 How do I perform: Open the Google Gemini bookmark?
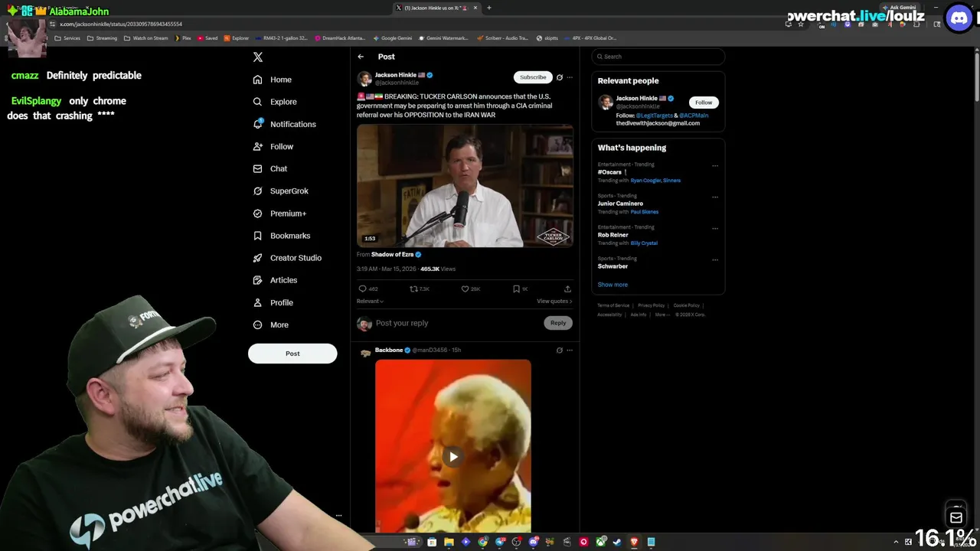click(x=393, y=38)
